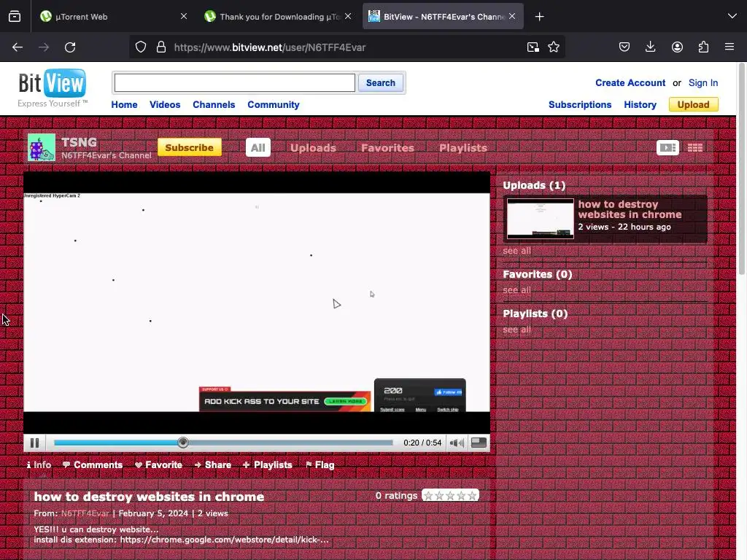
Task: Click the TSNG channel avatar
Action: click(x=42, y=147)
